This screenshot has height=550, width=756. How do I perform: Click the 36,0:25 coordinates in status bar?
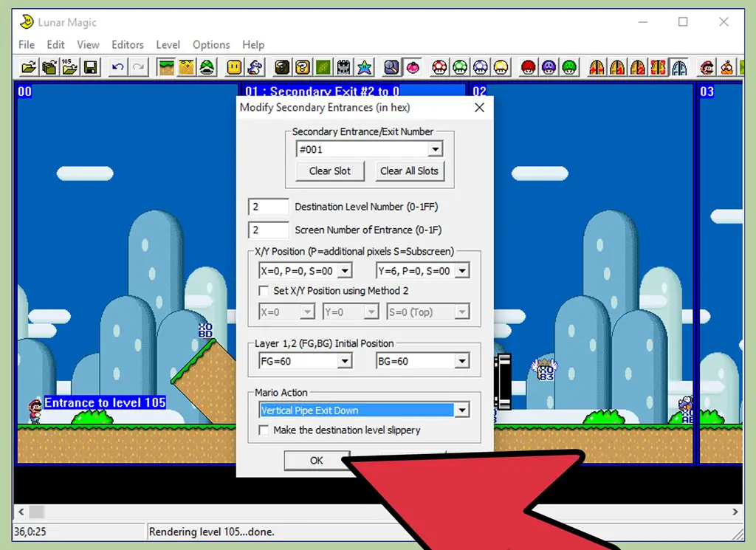tap(30, 532)
